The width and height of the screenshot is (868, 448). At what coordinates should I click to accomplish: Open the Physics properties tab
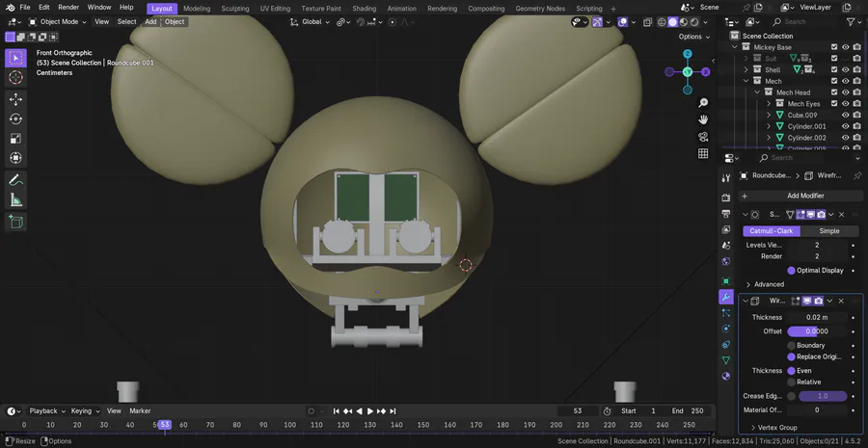pyautogui.click(x=726, y=329)
